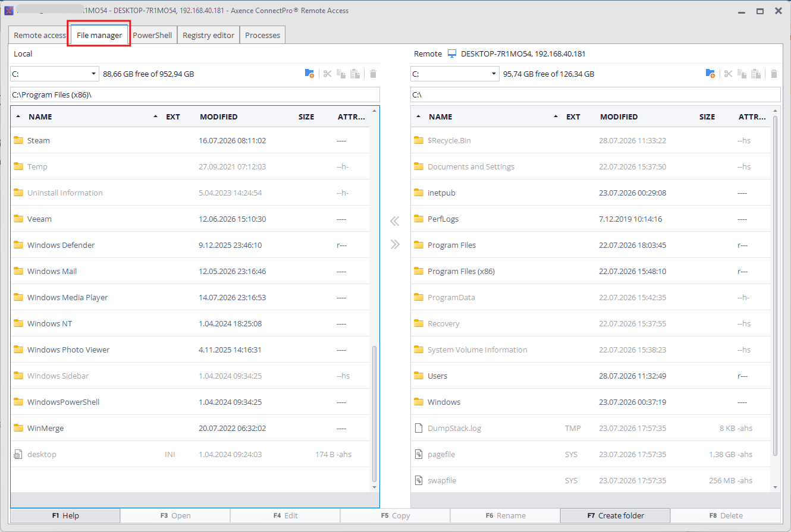Screen dimensions: 791x532
Task: Click the pagefile system file icon
Action: tap(419, 454)
